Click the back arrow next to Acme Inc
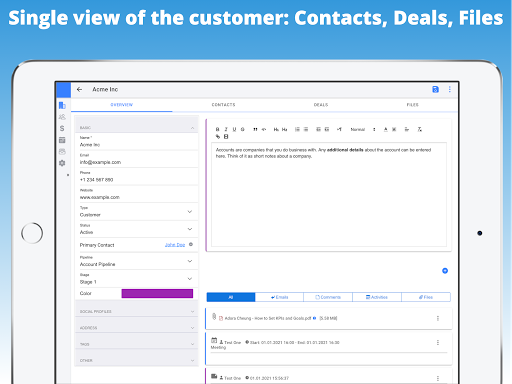 [x=79, y=89]
